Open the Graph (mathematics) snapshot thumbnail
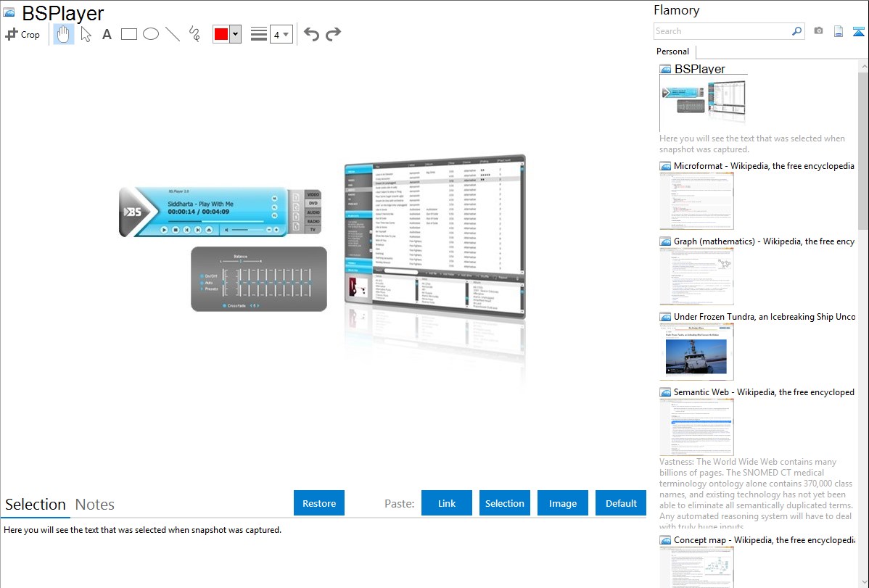Viewport: 869px width, 588px height. click(696, 276)
